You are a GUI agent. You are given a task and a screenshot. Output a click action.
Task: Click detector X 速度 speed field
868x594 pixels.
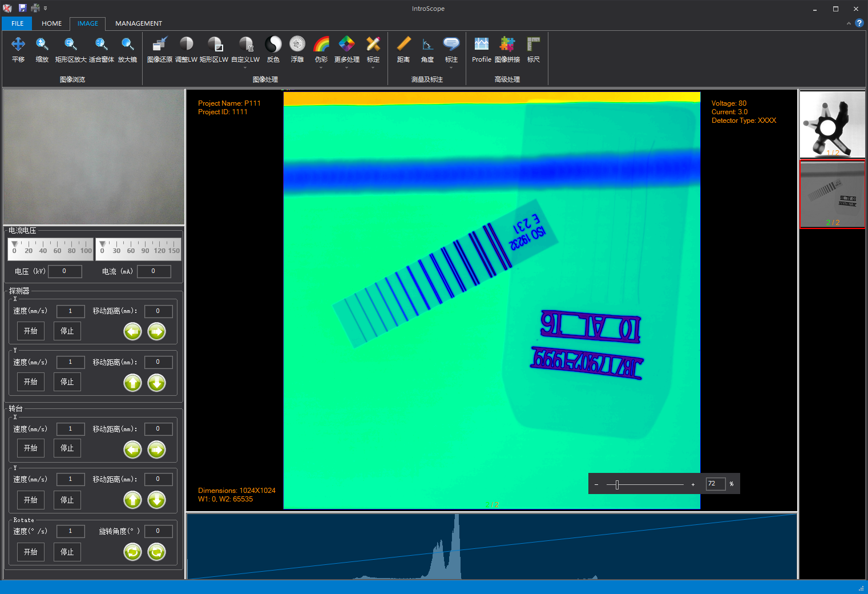[x=71, y=311]
